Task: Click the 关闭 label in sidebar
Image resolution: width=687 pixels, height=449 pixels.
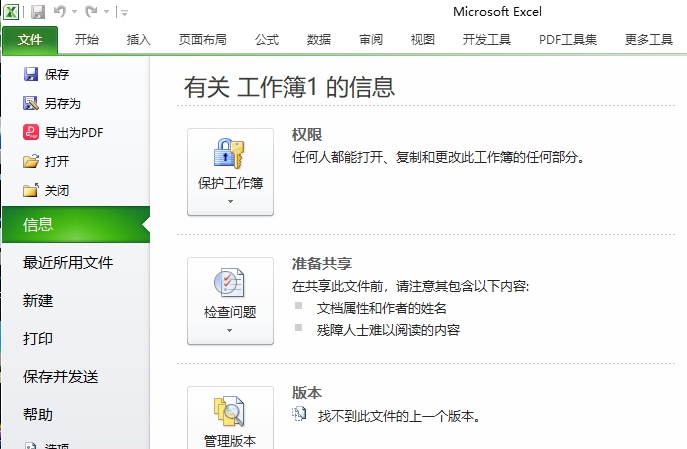Action: (57, 191)
